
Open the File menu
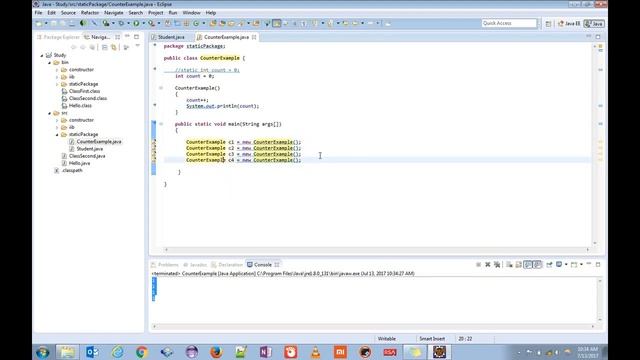(x=38, y=13)
